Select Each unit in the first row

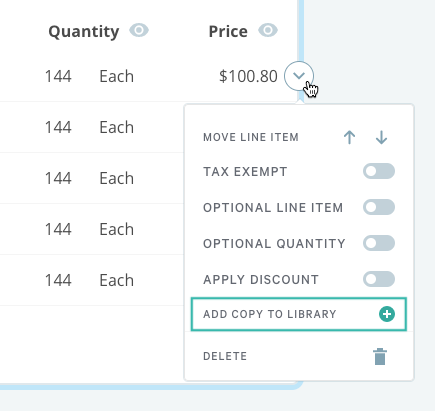point(117,76)
